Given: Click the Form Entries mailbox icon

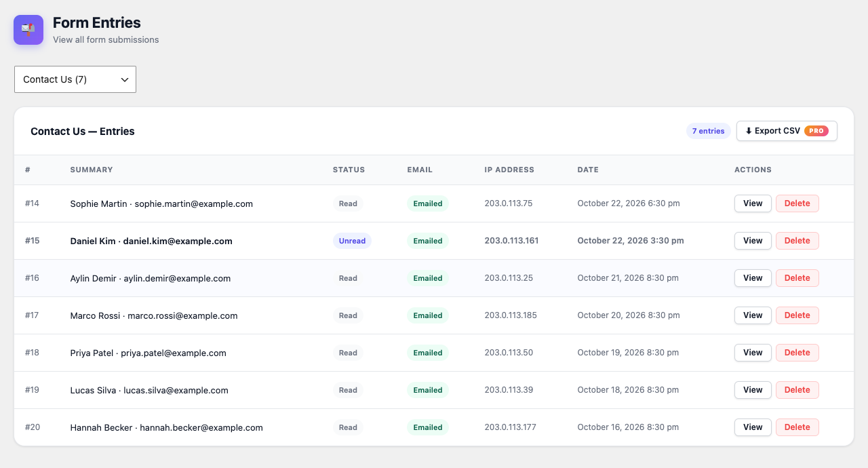Looking at the screenshot, I should click(28, 30).
